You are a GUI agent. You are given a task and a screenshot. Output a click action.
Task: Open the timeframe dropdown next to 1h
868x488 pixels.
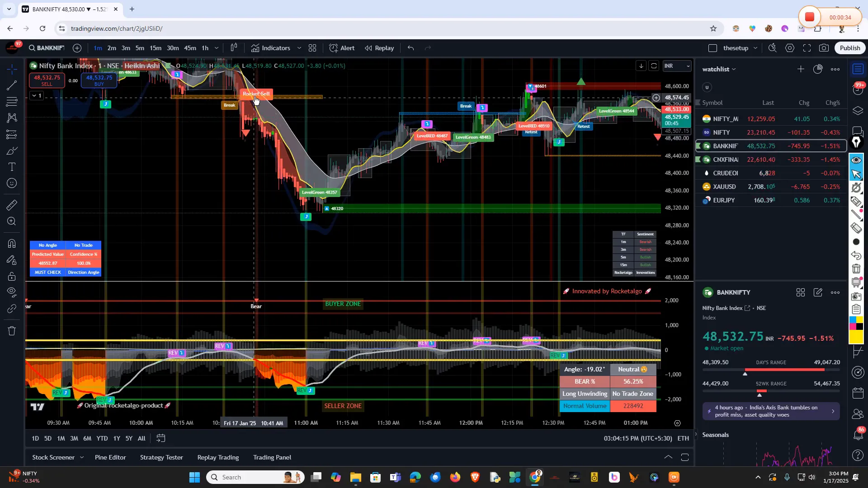[x=217, y=48]
